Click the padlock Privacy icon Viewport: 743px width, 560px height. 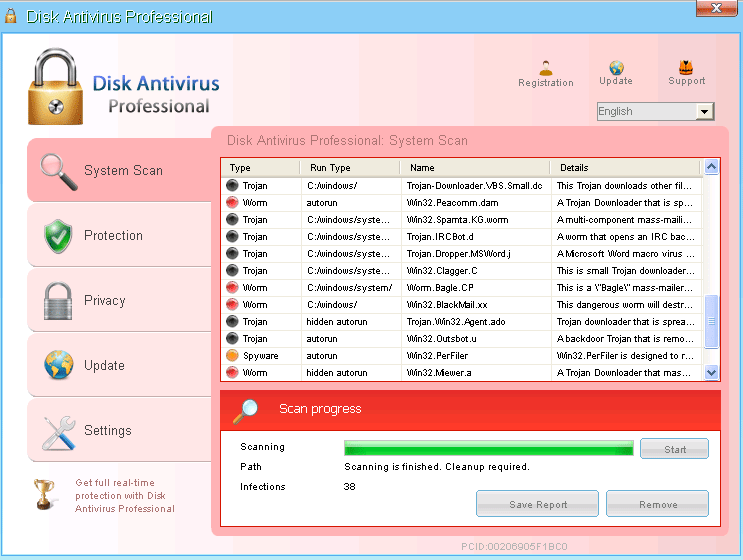59,301
